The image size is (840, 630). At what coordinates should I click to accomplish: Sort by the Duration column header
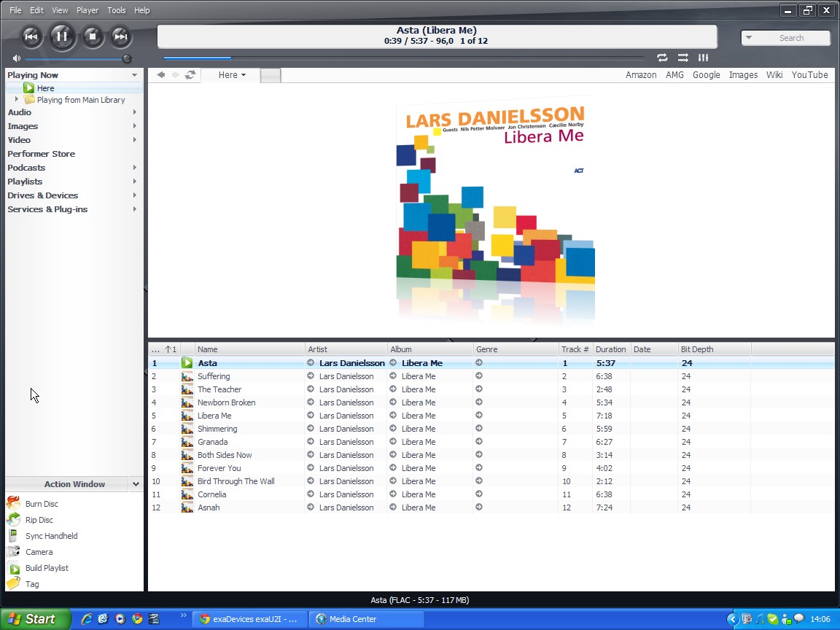(x=611, y=349)
